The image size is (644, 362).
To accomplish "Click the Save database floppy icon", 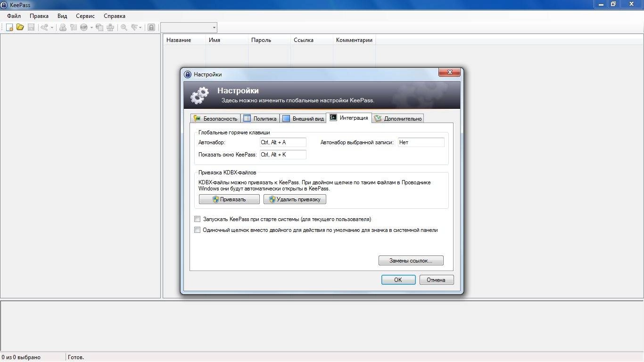I will click(x=31, y=27).
